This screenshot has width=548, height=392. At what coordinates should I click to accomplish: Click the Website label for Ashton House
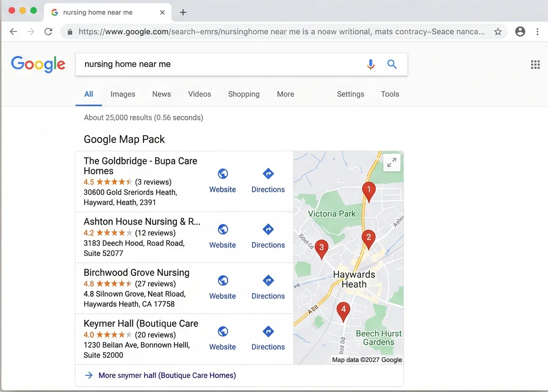click(222, 245)
